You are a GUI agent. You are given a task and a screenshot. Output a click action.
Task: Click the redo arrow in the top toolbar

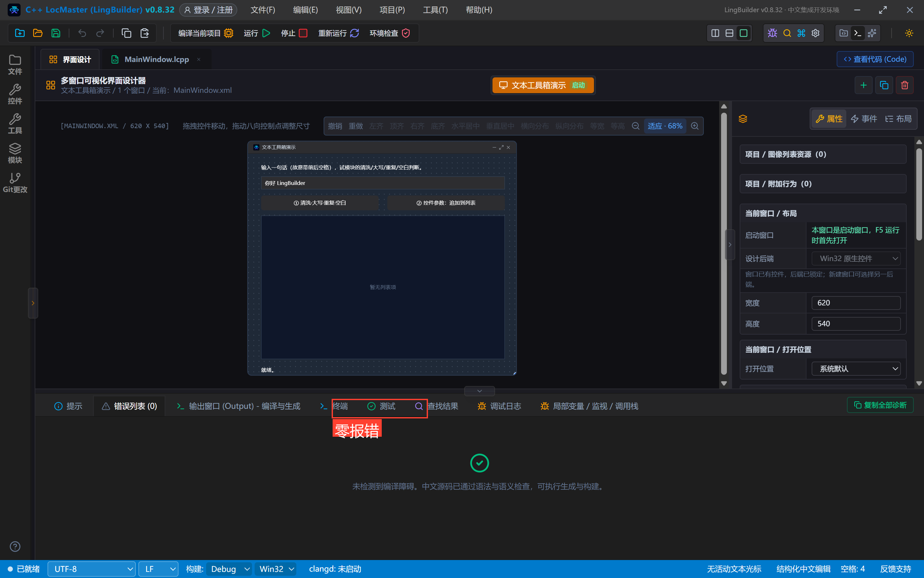click(100, 33)
